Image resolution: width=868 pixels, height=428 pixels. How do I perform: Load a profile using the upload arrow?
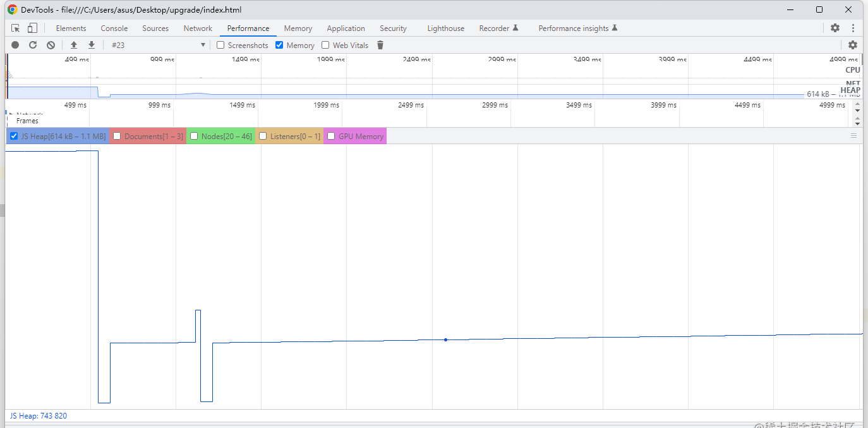74,45
